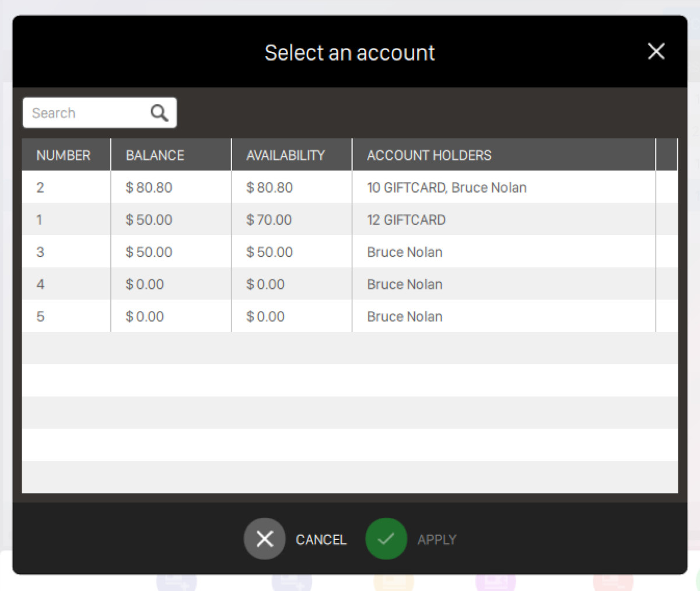Click the $70.00 availability cell

[x=269, y=220]
